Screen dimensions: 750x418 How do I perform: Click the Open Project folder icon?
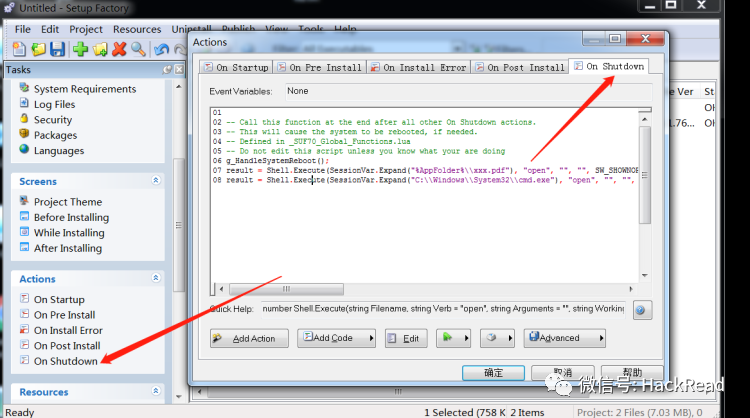pyautogui.click(x=38, y=49)
